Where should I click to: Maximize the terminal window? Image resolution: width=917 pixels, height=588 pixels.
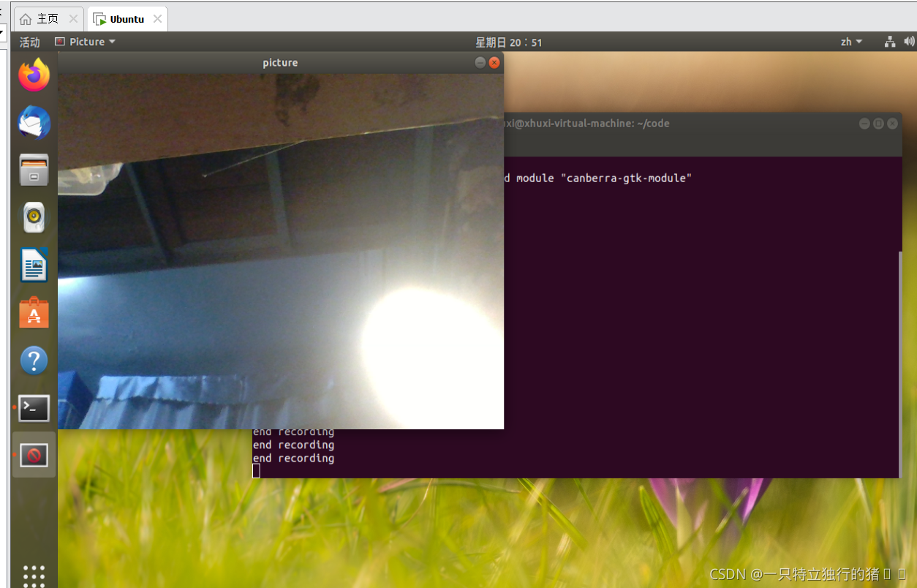click(x=878, y=124)
